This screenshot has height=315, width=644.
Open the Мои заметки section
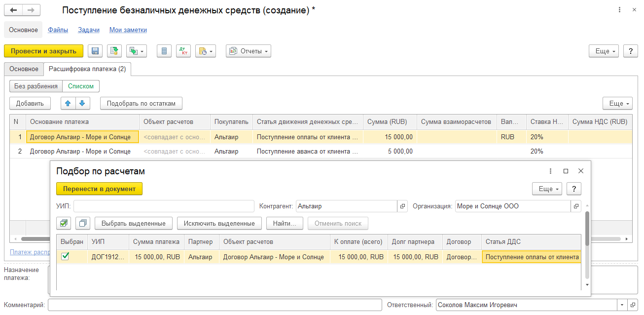(128, 30)
